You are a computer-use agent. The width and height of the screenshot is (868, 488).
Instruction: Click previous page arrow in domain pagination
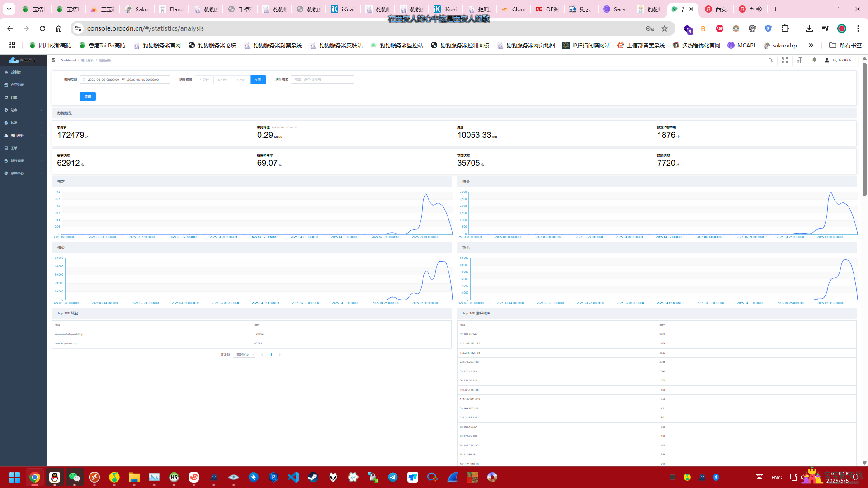click(x=262, y=355)
